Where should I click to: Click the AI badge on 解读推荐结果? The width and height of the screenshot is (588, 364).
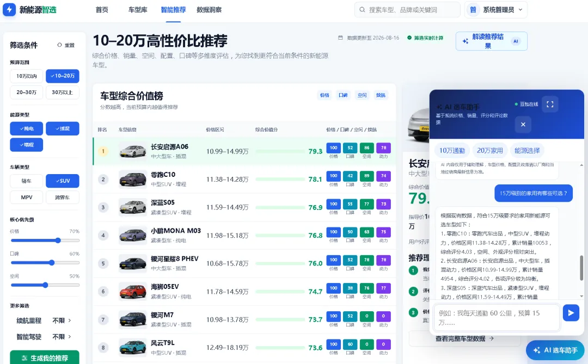point(516,41)
